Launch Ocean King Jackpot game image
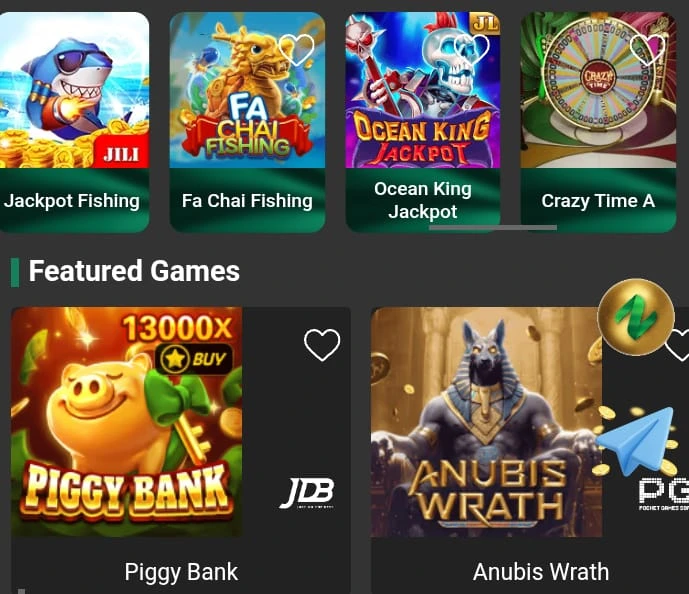 [423, 90]
